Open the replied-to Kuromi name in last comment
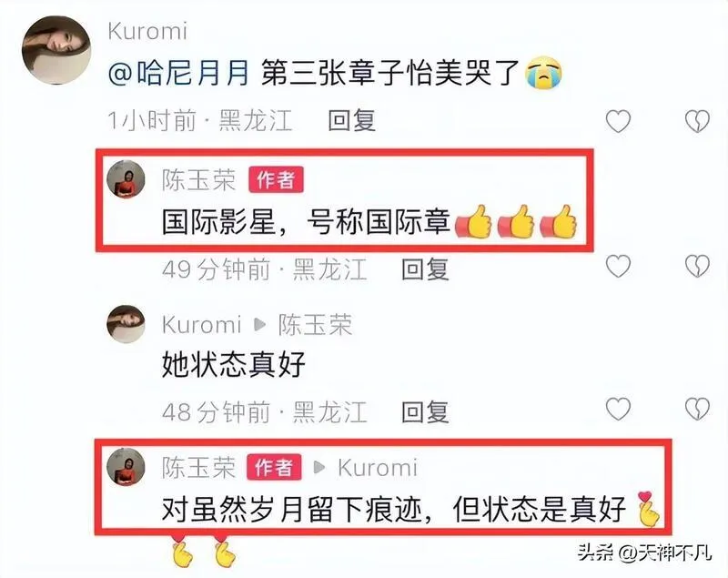Image resolution: width=728 pixels, height=578 pixels. click(378, 467)
